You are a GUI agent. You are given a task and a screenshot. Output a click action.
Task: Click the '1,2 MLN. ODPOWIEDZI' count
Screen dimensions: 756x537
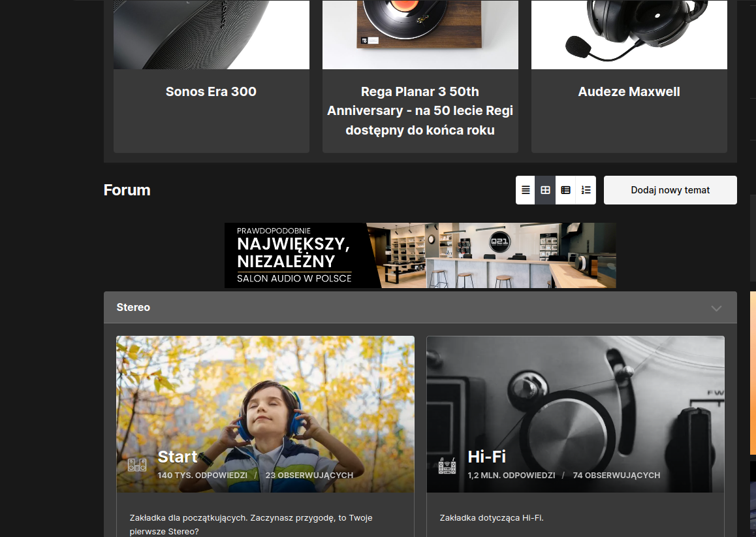[x=512, y=475]
